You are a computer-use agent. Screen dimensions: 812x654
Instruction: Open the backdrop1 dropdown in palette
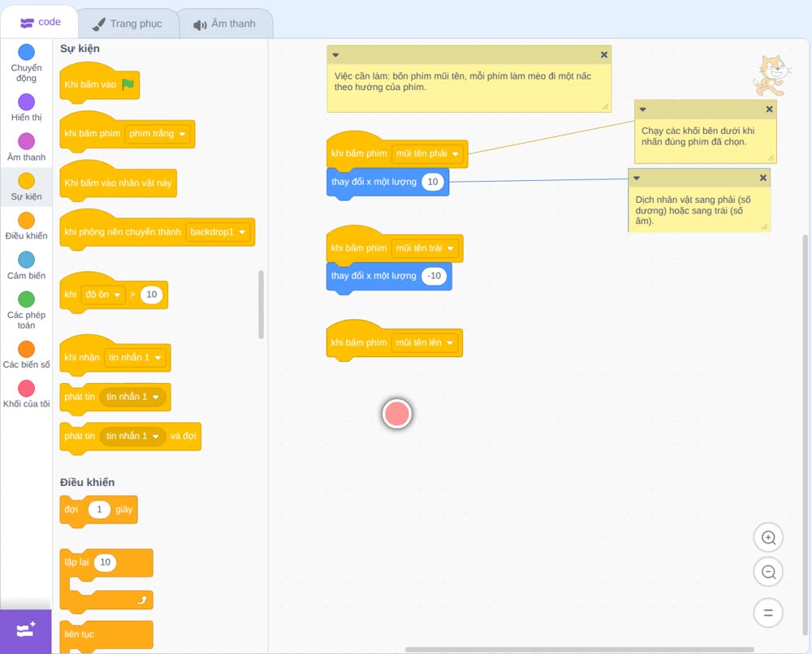pos(218,232)
